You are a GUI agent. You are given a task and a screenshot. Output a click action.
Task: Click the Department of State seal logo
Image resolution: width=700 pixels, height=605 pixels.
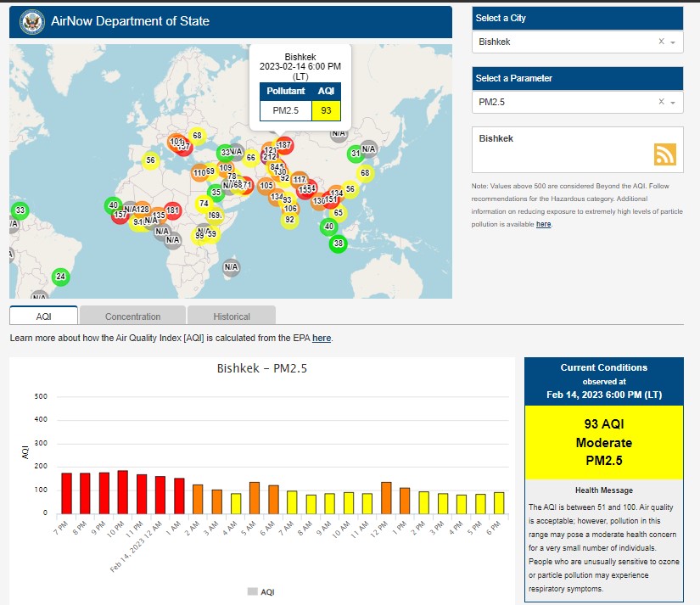tap(31, 21)
